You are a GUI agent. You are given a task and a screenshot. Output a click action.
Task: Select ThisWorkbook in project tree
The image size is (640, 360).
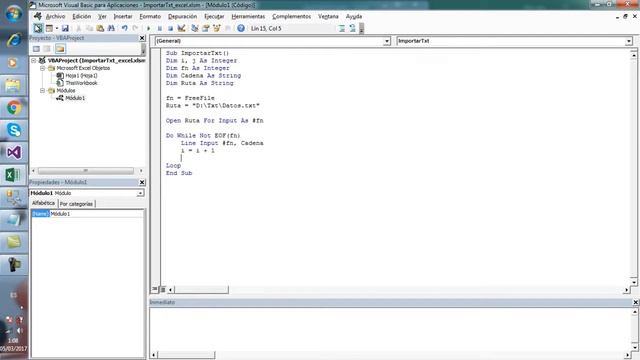click(x=81, y=83)
